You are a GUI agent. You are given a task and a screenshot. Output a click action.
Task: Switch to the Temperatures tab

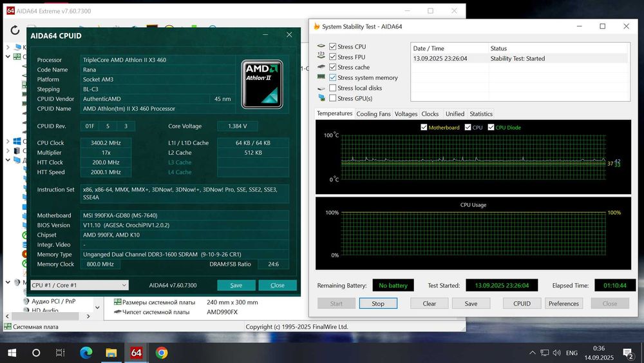pyautogui.click(x=334, y=113)
